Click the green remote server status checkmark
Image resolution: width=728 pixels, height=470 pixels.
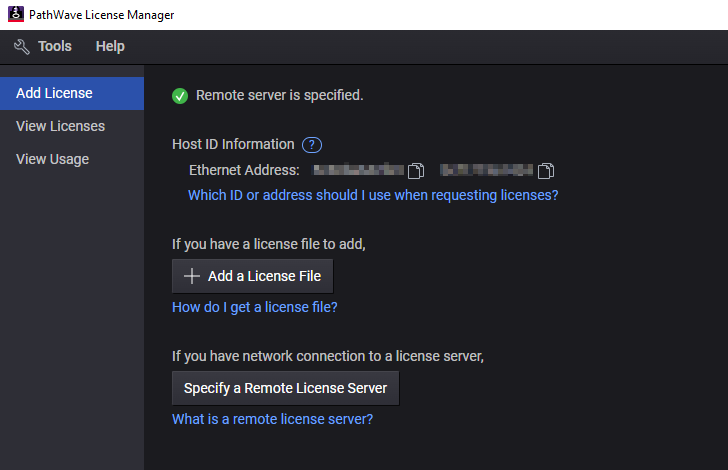click(x=180, y=96)
